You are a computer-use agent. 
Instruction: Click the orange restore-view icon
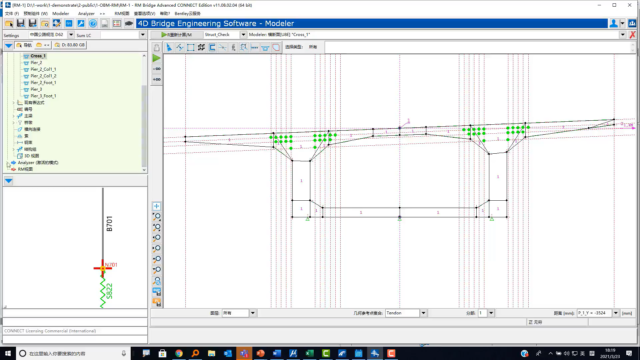pos(157,302)
